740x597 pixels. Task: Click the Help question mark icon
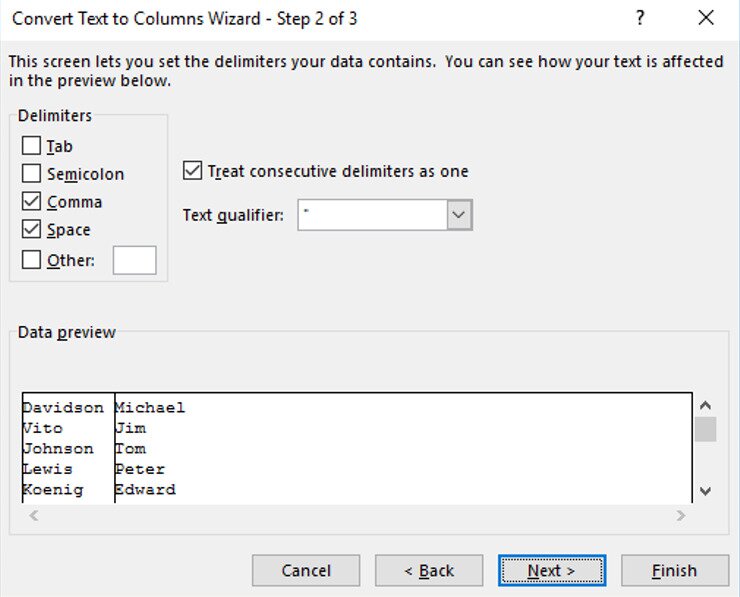coord(640,18)
